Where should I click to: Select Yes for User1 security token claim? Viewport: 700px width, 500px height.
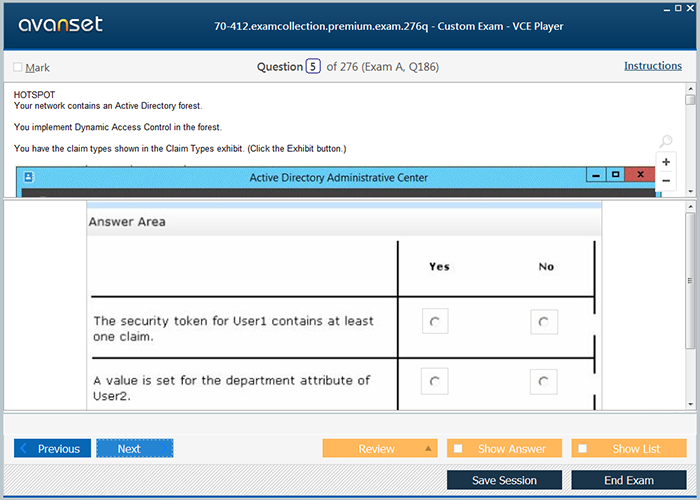click(435, 321)
